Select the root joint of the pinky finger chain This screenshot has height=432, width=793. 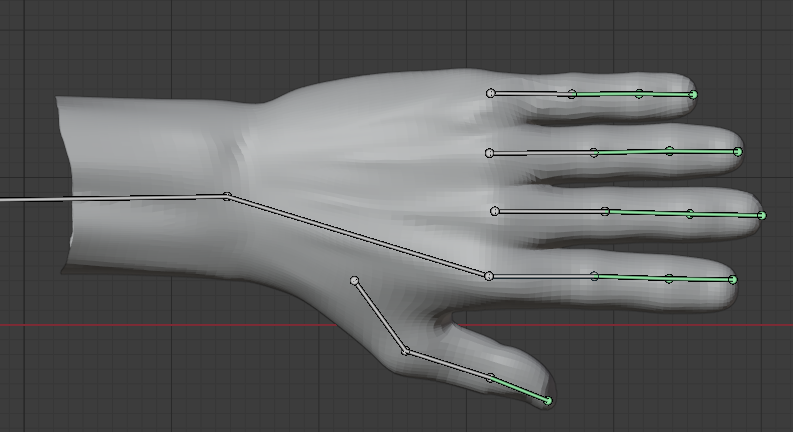click(x=490, y=93)
